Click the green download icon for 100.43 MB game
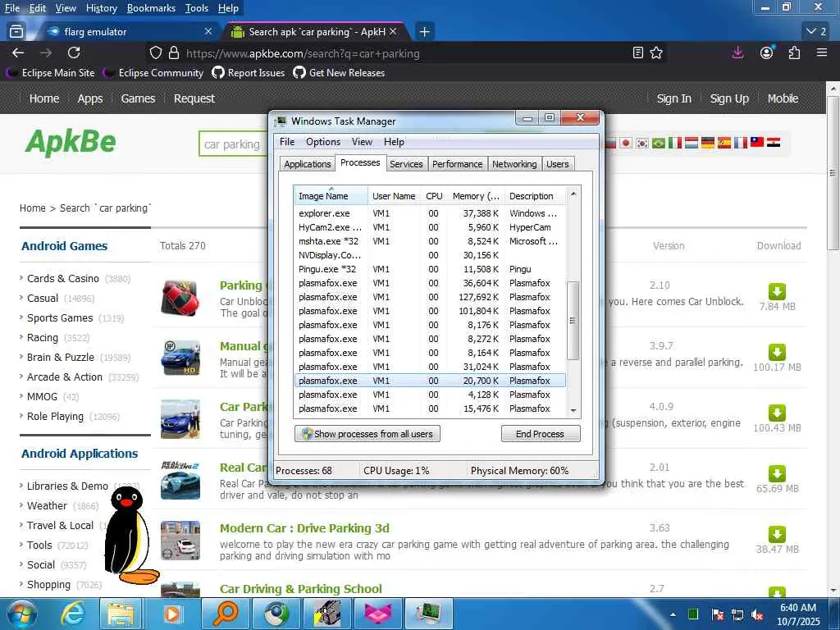 click(777, 413)
